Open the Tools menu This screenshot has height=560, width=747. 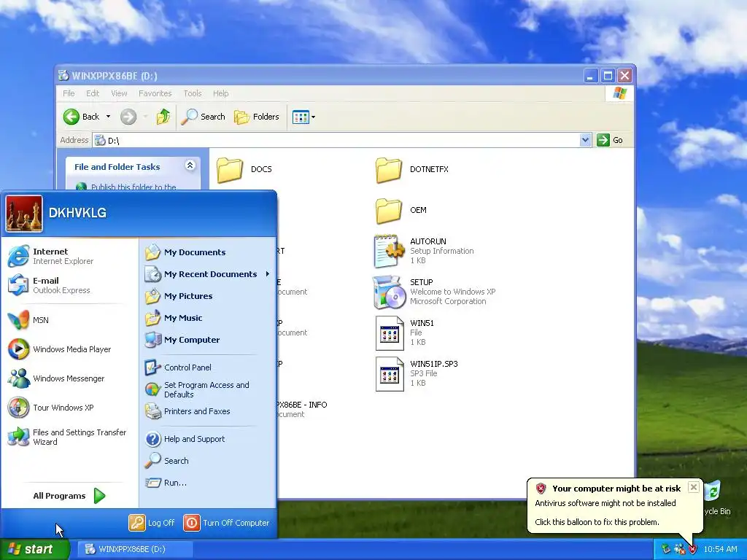click(193, 93)
